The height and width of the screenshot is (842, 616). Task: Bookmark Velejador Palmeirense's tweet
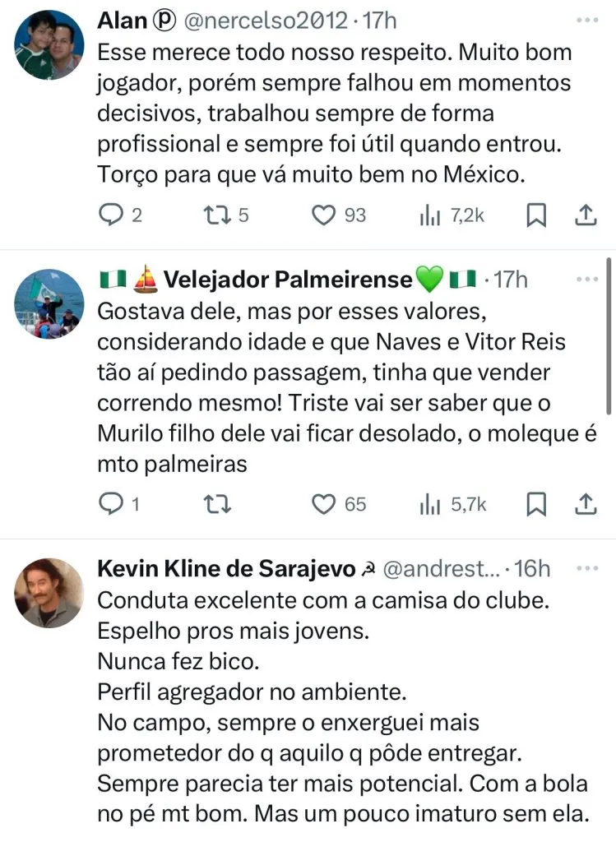pyautogui.click(x=536, y=503)
